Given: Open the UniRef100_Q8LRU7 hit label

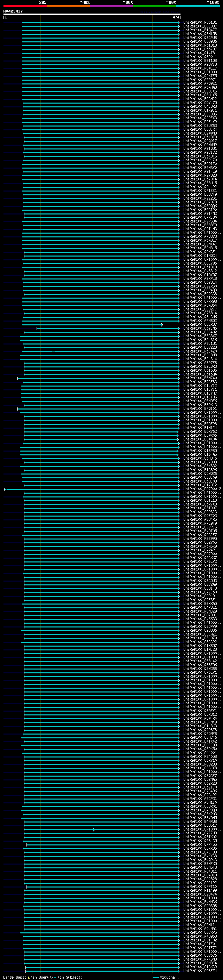Looking at the screenshot, I should pos(200,324).
